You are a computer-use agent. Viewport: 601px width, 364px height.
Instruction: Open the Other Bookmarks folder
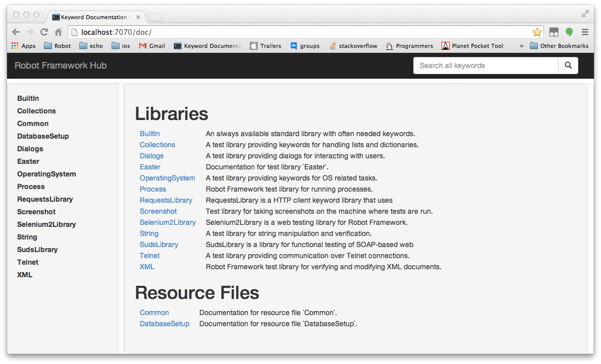tap(559, 46)
